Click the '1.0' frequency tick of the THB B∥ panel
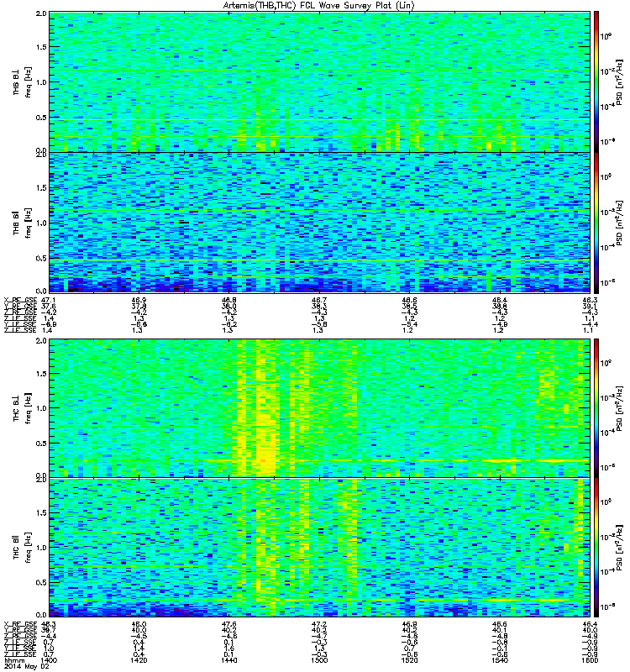The height and width of the screenshot is (672, 630). (41, 223)
